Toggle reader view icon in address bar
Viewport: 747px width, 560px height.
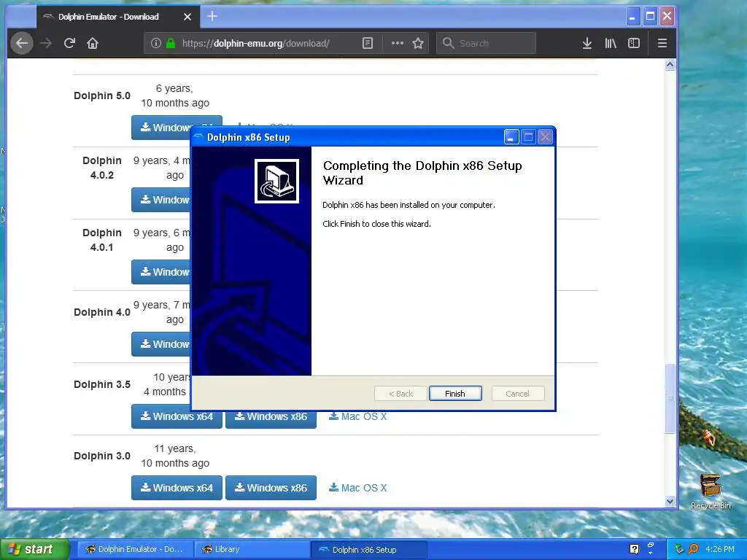(x=368, y=43)
